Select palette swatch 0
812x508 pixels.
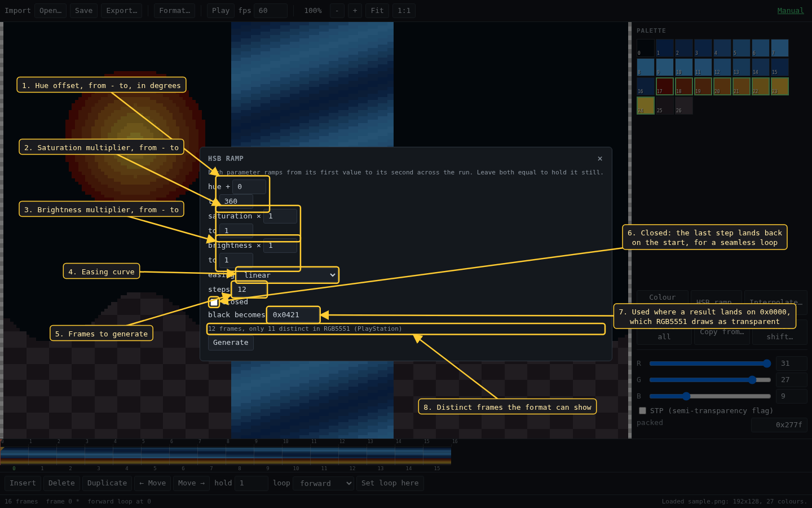pos(646,48)
